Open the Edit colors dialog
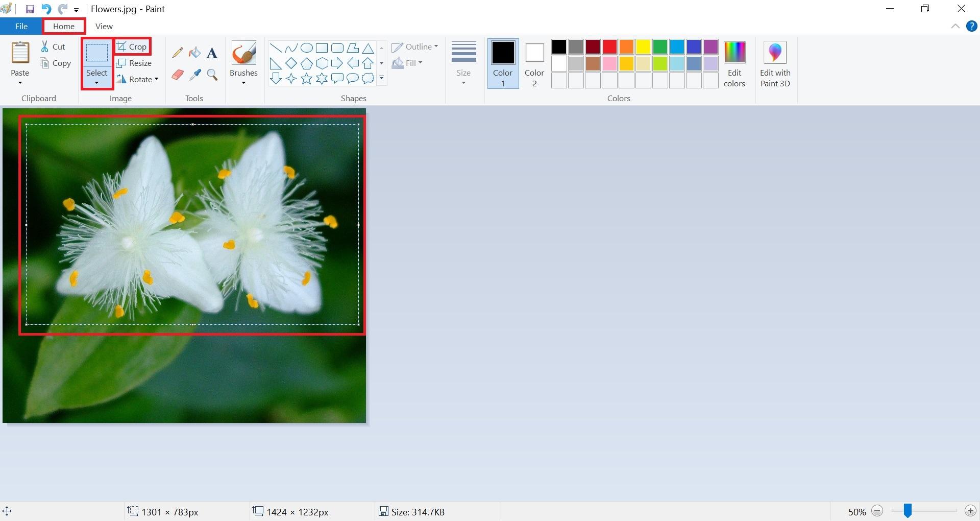The width and height of the screenshot is (980, 521). (734, 64)
